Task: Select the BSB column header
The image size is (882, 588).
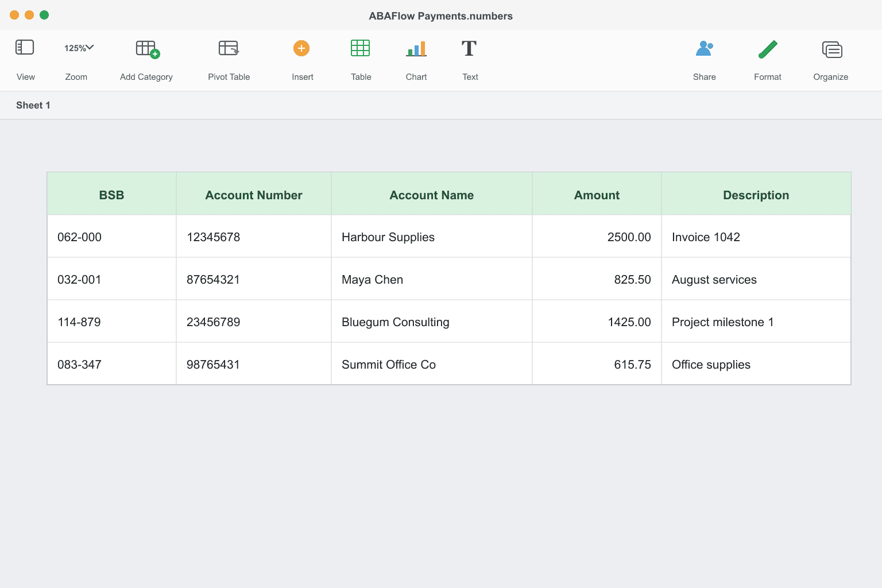Action: tap(111, 194)
